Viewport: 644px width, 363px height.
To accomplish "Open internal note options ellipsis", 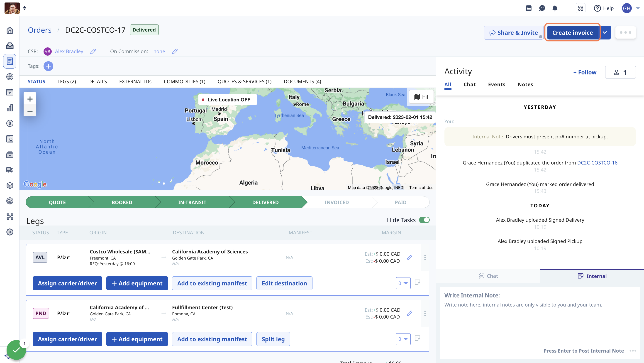I will tap(633, 351).
